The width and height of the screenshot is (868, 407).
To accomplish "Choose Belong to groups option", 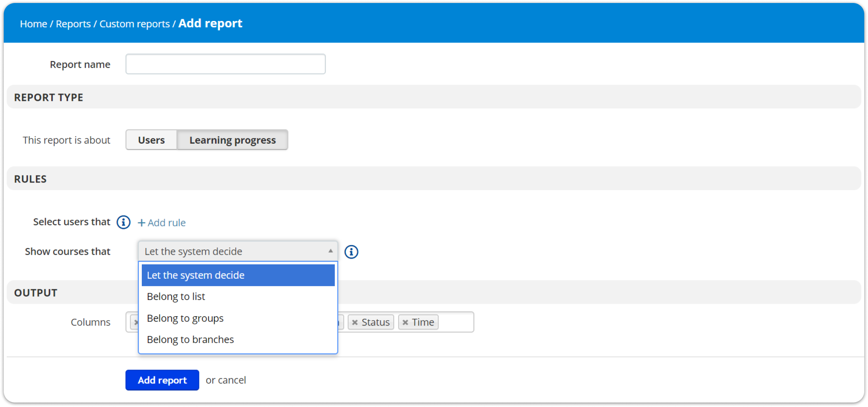I will tap(238, 318).
